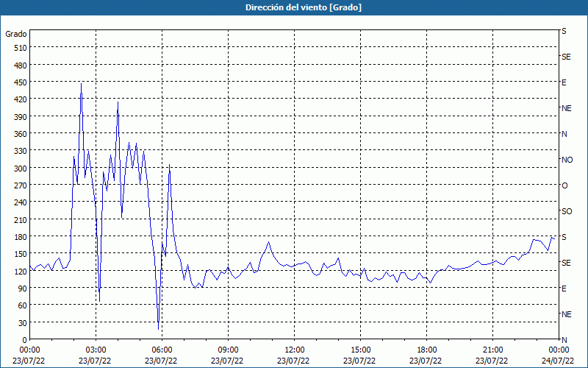
Task: Click the 'NE' compass label level with 30 degrees
Action: point(566,314)
